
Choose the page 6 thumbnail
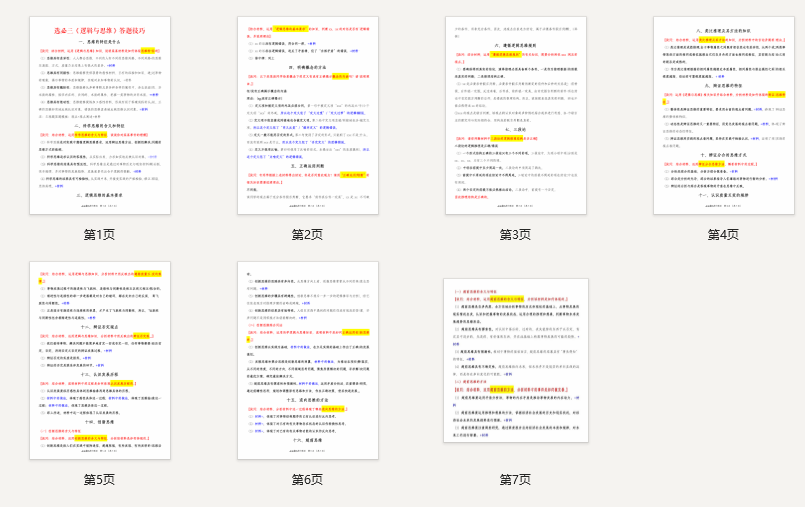point(308,360)
